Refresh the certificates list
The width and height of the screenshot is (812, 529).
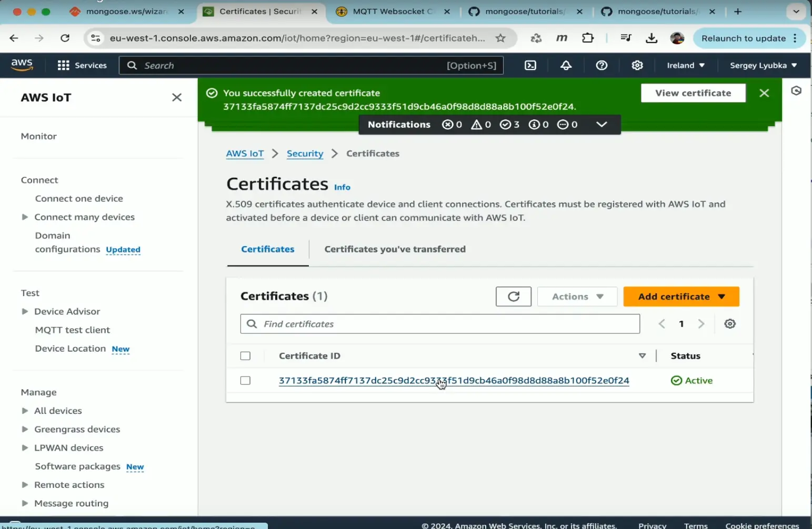point(514,297)
